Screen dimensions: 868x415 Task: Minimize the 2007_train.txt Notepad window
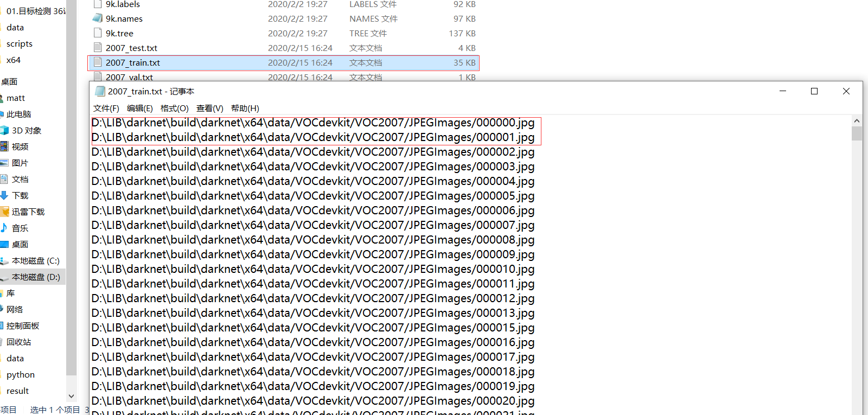[783, 91]
